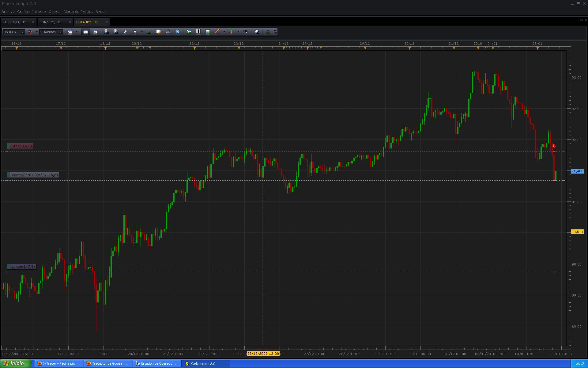Viewport: 588px width, 368px height.
Task: Click the zoom in magnifier icon
Action: click(x=106, y=32)
